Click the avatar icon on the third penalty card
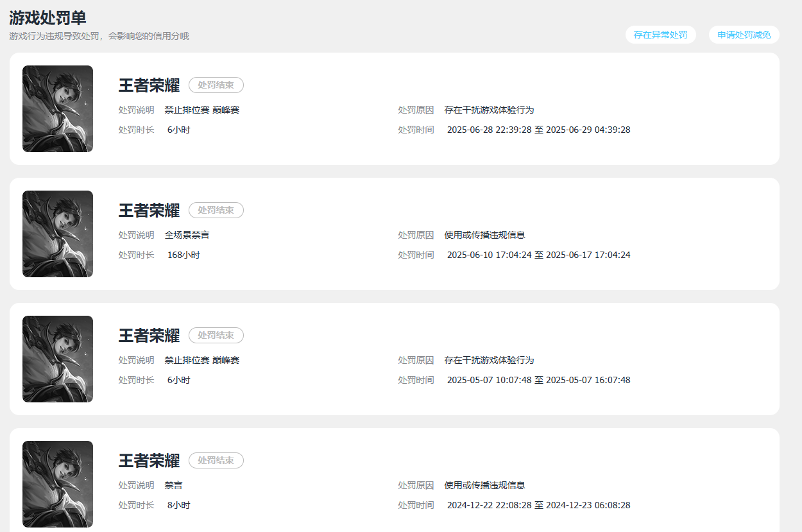This screenshot has height=532, width=802. pyautogui.click(x=57, y=359)
